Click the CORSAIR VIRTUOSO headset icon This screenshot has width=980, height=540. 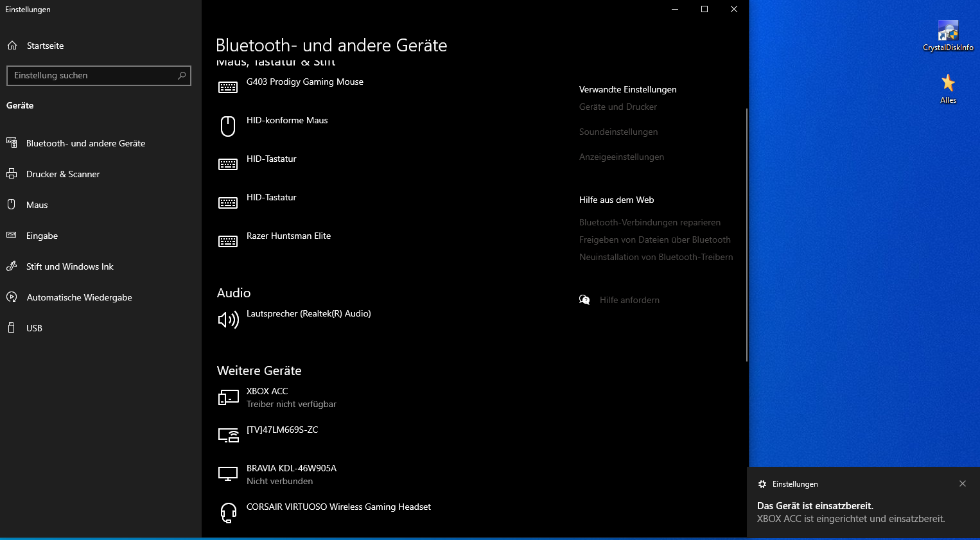click(229, 513)
